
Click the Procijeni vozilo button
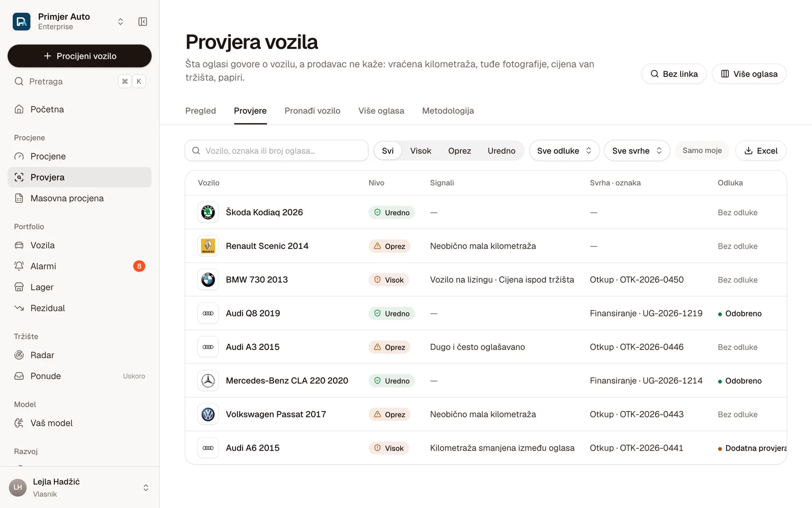click(80, 56)
